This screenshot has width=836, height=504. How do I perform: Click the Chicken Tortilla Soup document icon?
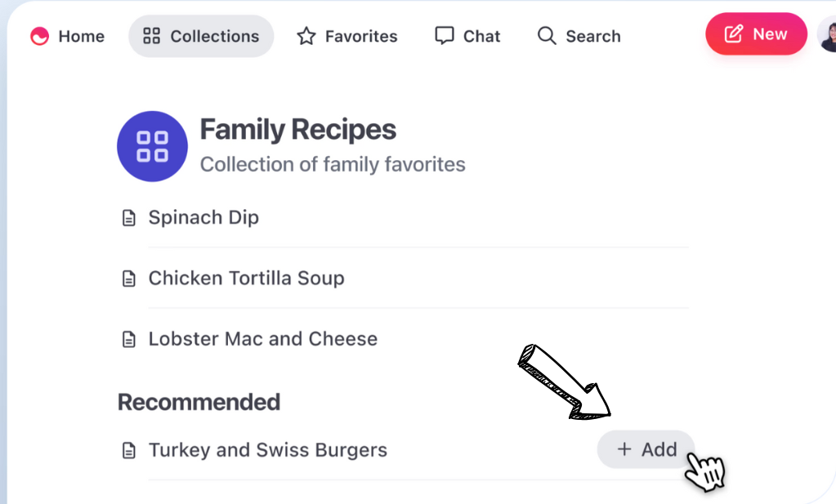[128, 279]
